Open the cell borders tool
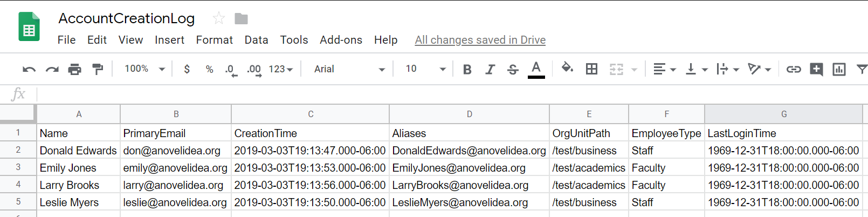 [x=591, y=69]
